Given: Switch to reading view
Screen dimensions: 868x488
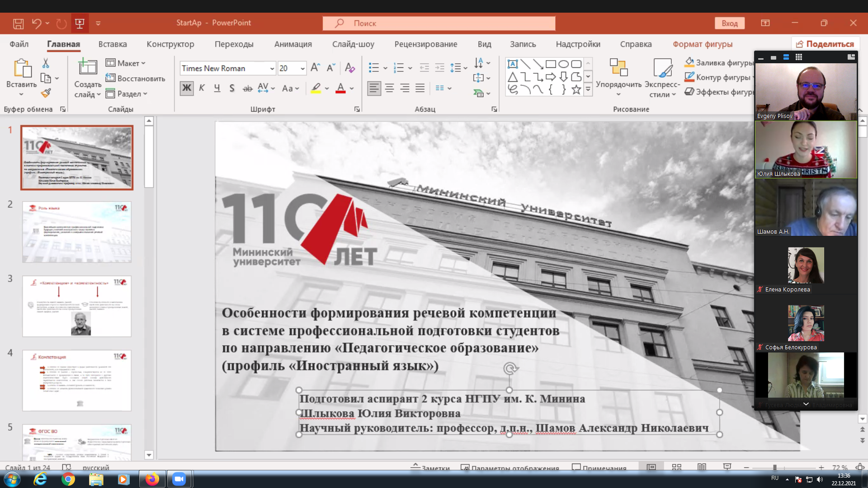Looking at the screenshot, I should tap(702, 467).
